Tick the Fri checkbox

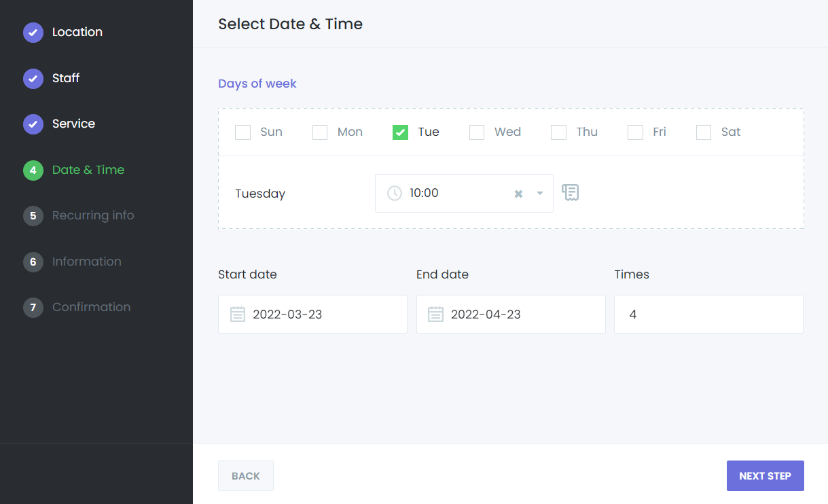click(635, 132)
